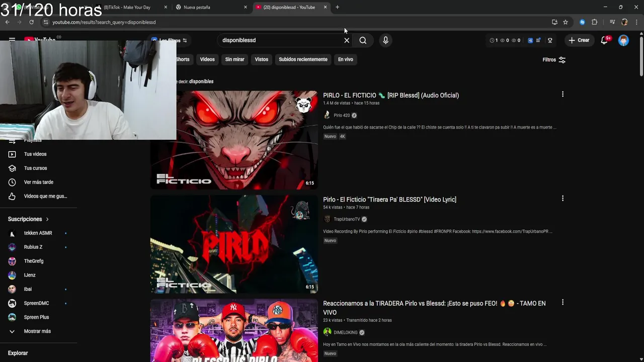The height and width of the screenshot is (362, 644).
Task: Open Reaccionamos a la TIRADERA video title
Action: coord(434,308)
